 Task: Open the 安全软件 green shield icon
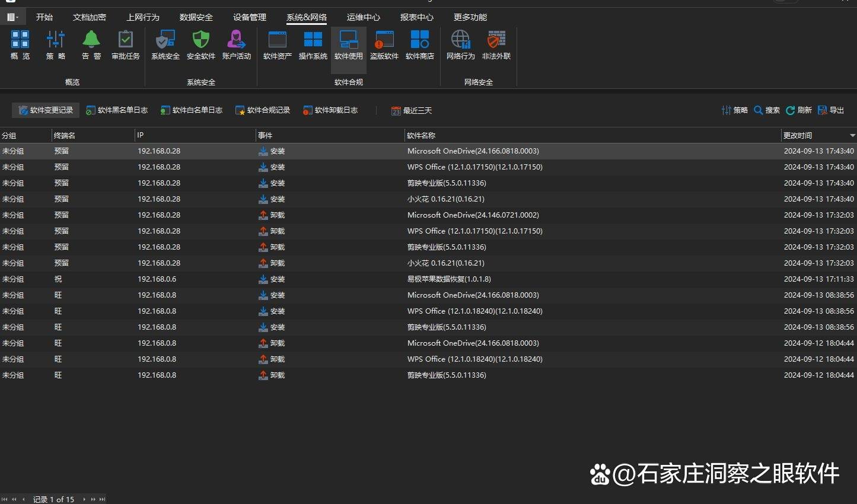pyautogui.click(x=201, y=45)
